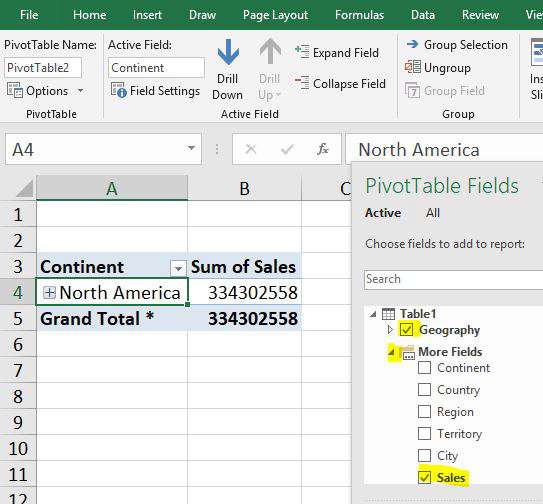This screenshot has width=543, height=504.
Task: Switch field list to All view
Action: click(x=433, y=213)
